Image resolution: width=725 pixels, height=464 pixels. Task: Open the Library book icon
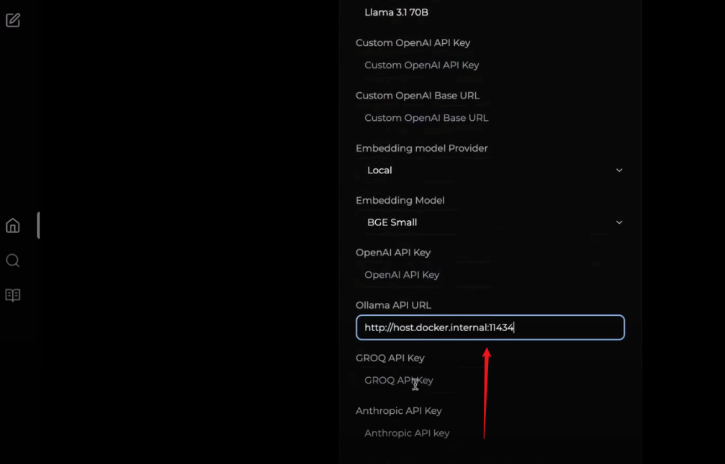pyautogui.click(x=13, y=295)
